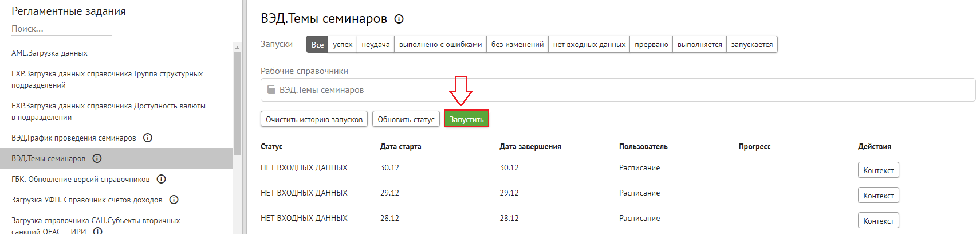Viewport: 980px width, 234px height.
Task: Click info icon for Загрузка УФП. Справочник счетов доходов
Action: tap(174, 199)
